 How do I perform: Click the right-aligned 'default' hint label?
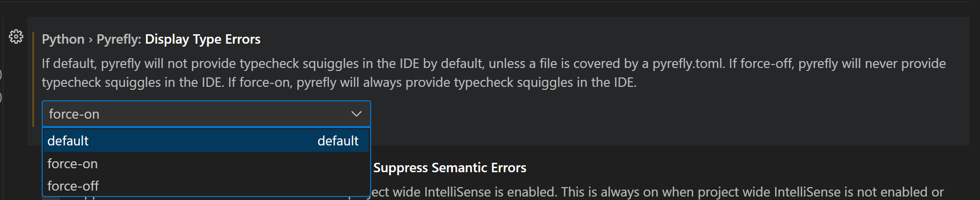[338, 141]
